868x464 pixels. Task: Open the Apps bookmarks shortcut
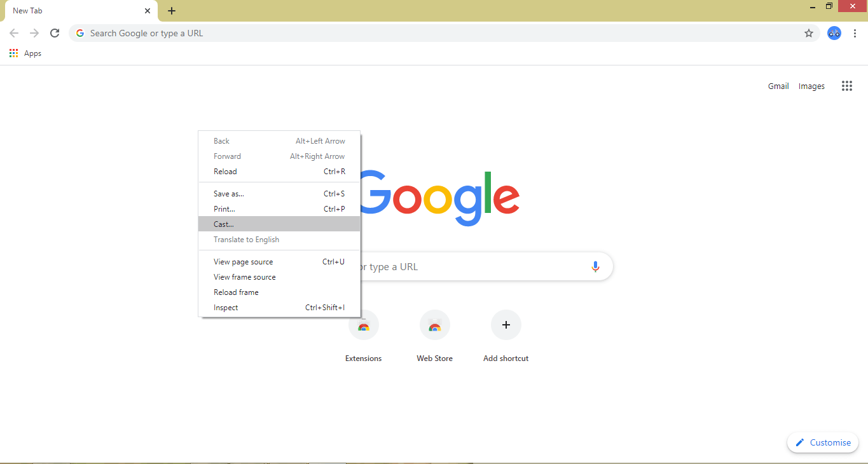(25, 53)
